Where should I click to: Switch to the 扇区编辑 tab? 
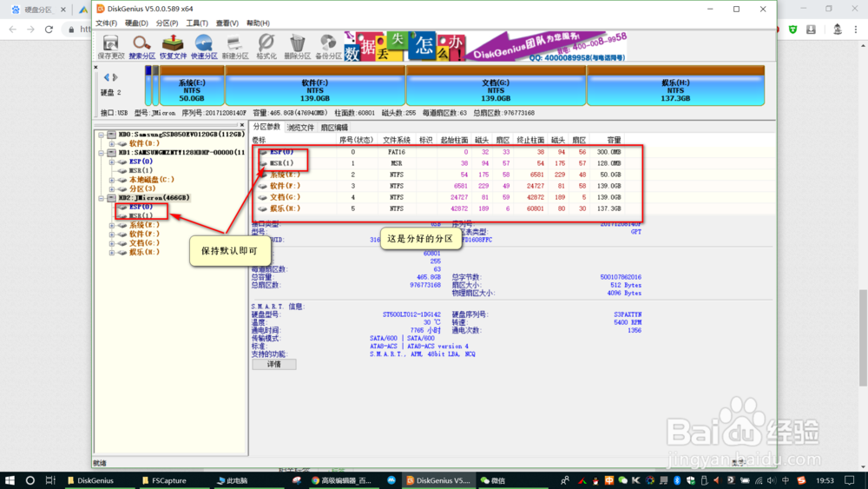[334, 128]
